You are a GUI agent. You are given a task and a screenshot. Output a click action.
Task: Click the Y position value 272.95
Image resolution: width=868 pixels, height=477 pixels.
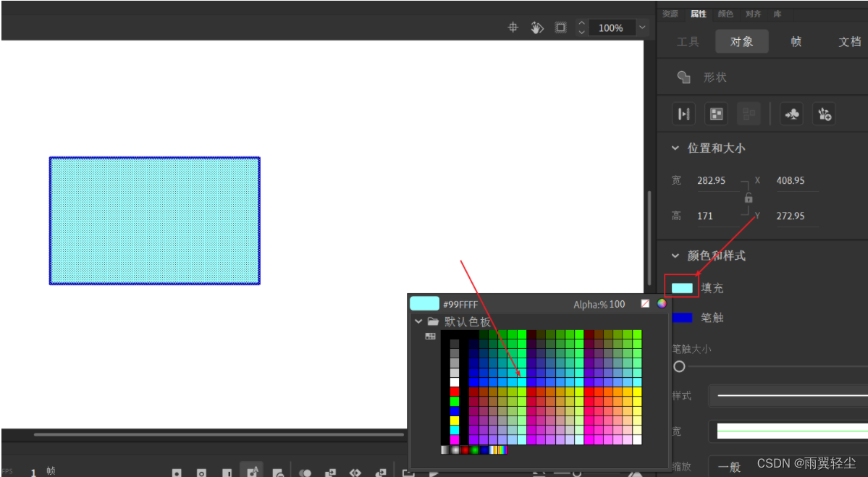point(791,216)
